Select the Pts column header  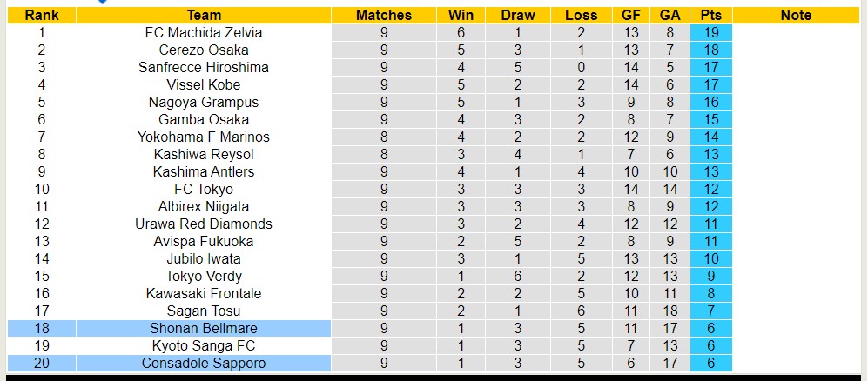(710, 15)
